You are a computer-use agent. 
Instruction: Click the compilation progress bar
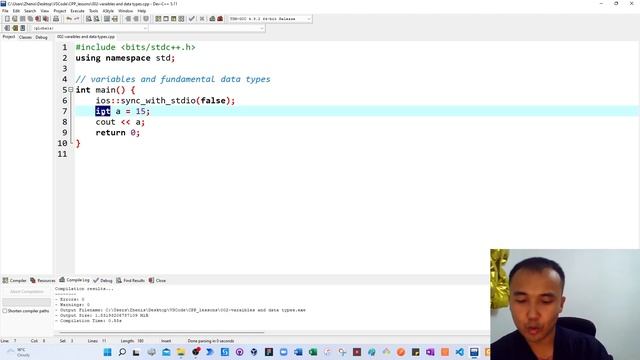[27, 302]
